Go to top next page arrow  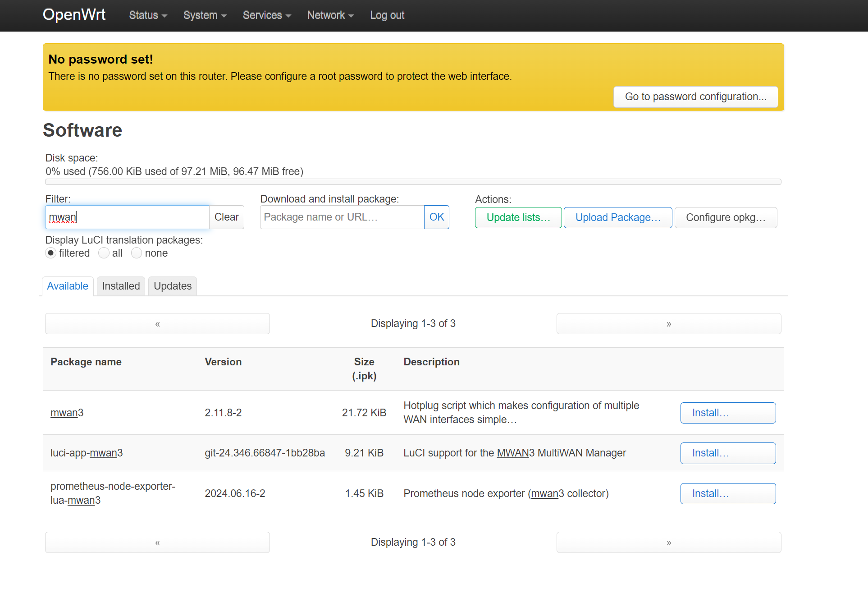[668, 324]
